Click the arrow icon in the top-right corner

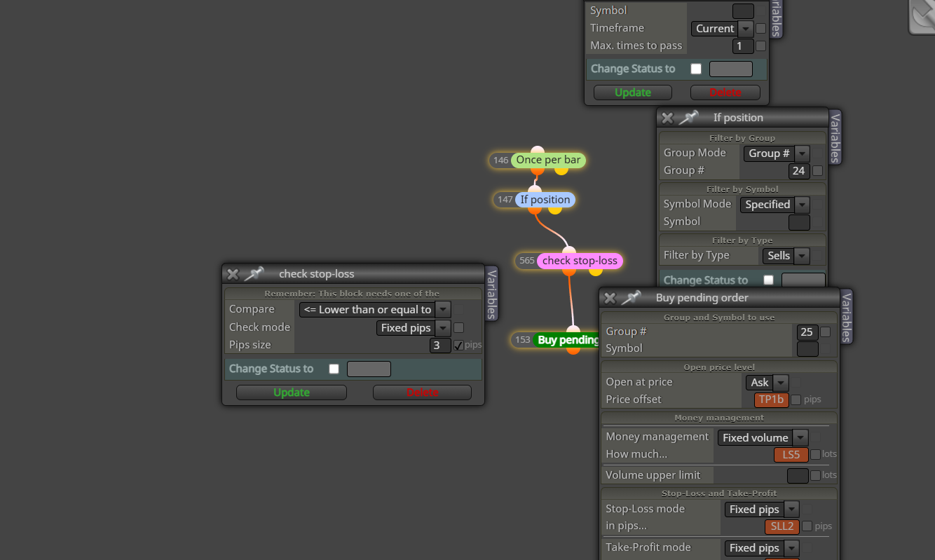(x=922, y=15)
